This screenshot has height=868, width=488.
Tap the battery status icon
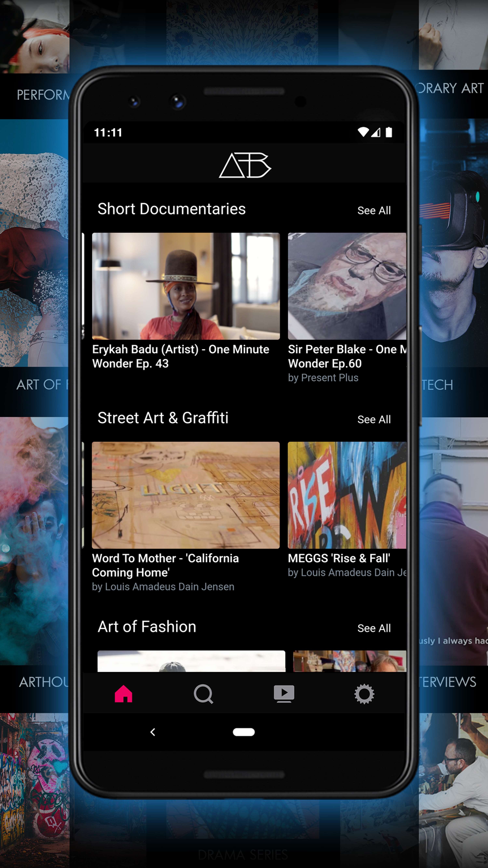389,132
